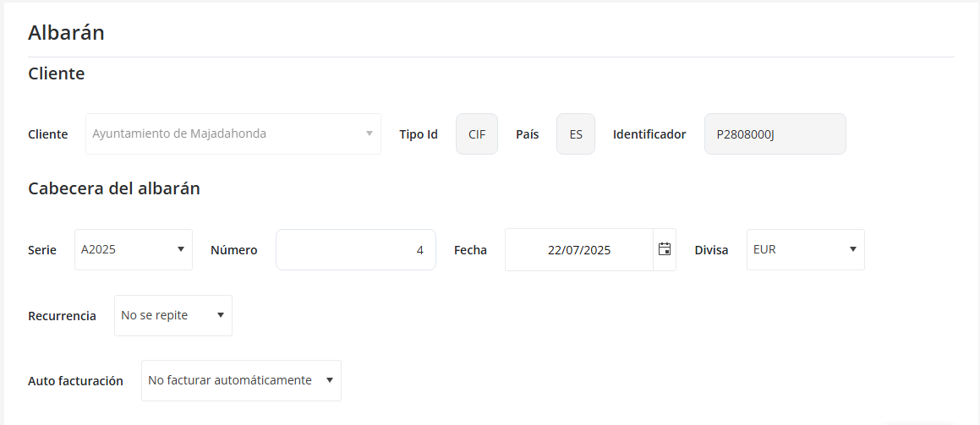This screenshot has height=425, width=980.
Task: Select the Identificador field P2808000J
Action: [x=775, y=134]
